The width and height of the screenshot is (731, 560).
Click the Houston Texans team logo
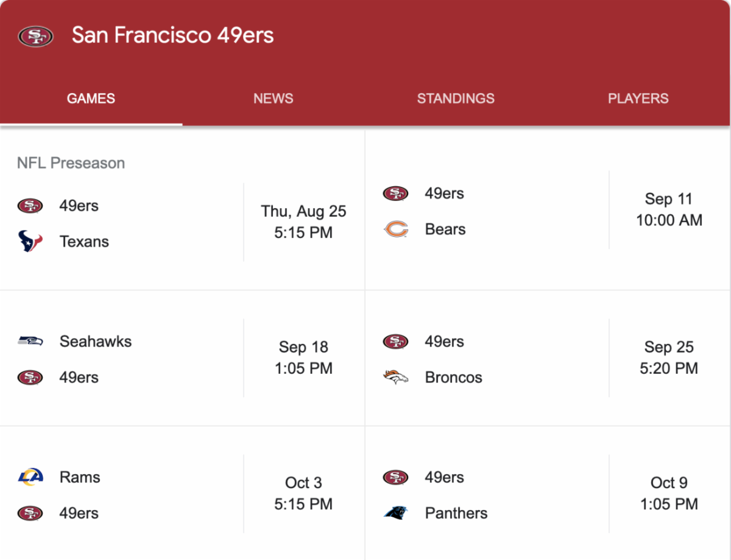30,242
